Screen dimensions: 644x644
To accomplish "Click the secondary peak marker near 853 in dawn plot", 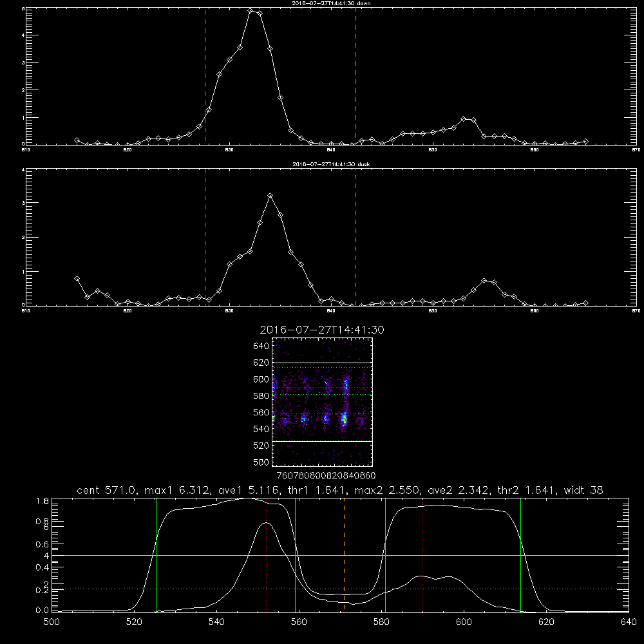I will pos(464,118).
